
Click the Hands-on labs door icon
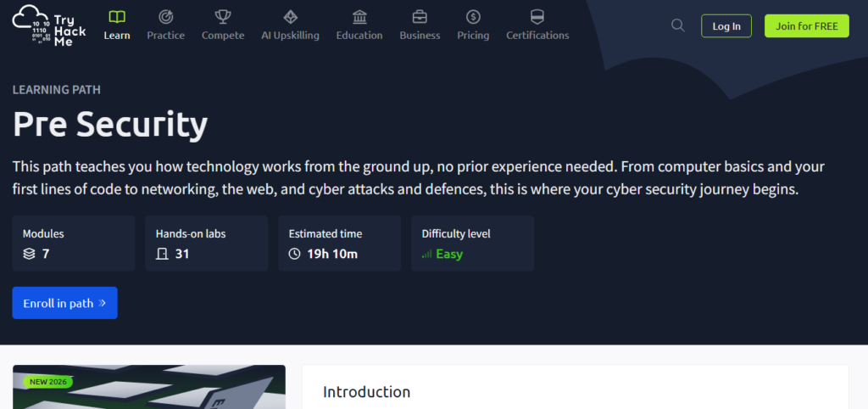click(x=162, y=255)
